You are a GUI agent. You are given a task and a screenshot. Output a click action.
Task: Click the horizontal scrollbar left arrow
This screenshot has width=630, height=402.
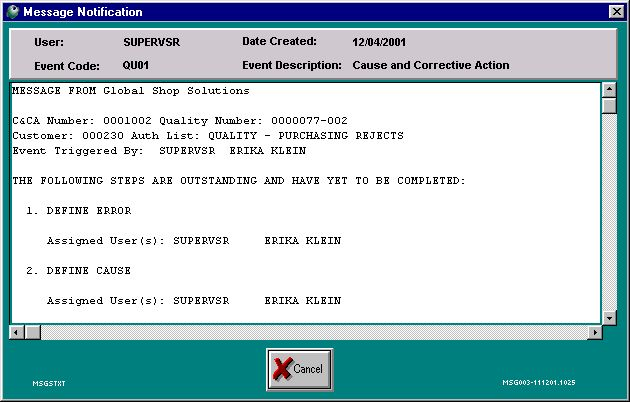tap(16, 333)
